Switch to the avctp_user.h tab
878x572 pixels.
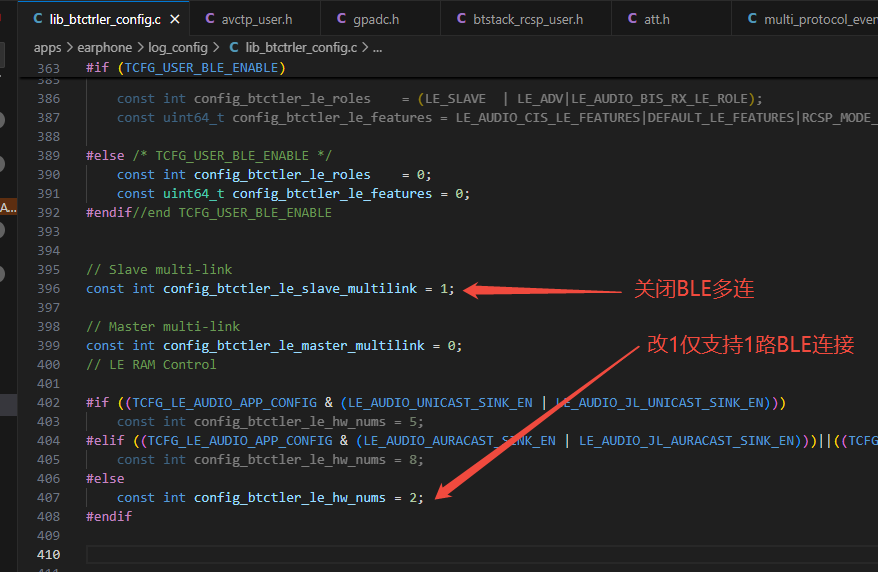[255, 19]
